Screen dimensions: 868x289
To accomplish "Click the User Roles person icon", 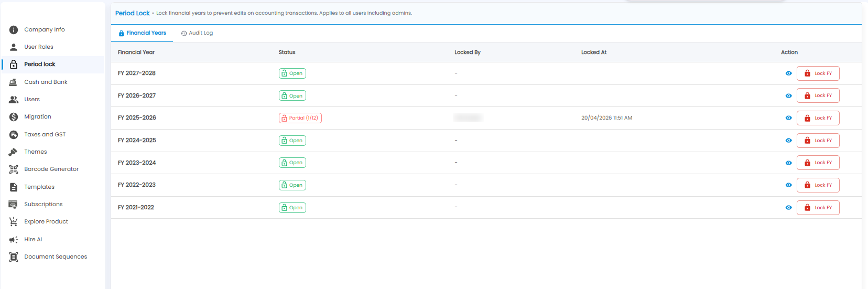I will click(x=14, y=47).
